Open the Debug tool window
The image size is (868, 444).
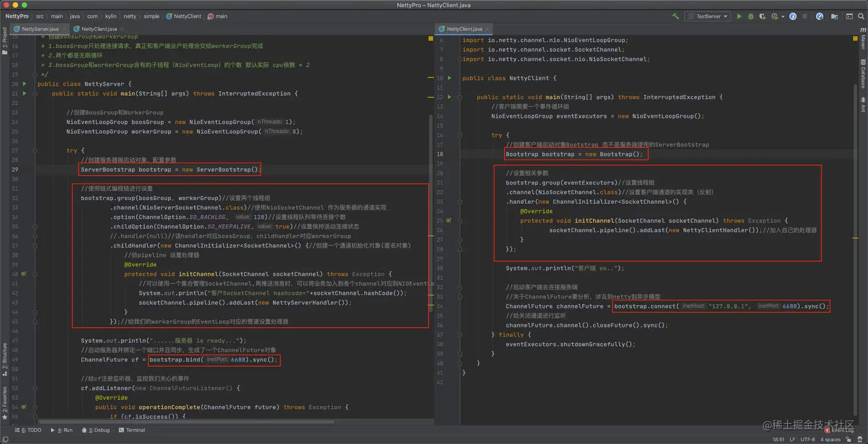tap(95, 430)
